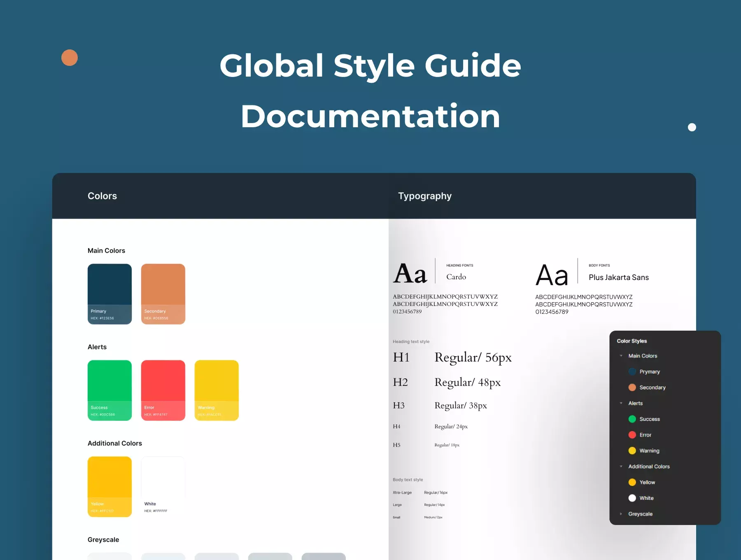Select the Success green color dot
Viewport: 741px width, 560px height.
pos(632,419)
